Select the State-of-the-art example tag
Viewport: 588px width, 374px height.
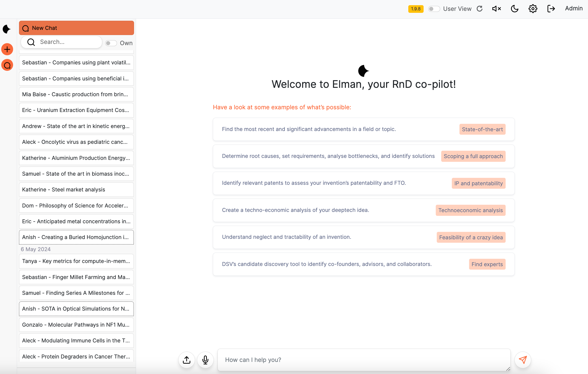tap(482, 129)
